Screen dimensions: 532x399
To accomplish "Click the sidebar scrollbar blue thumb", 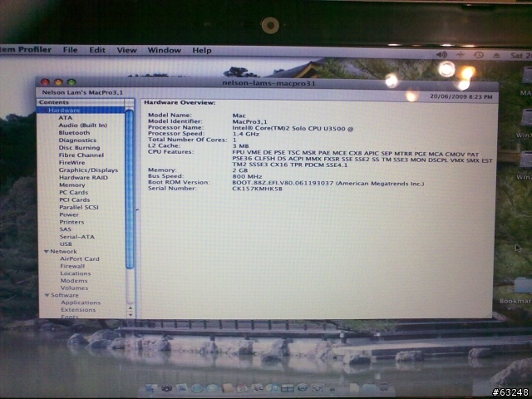I will point(130,190).
